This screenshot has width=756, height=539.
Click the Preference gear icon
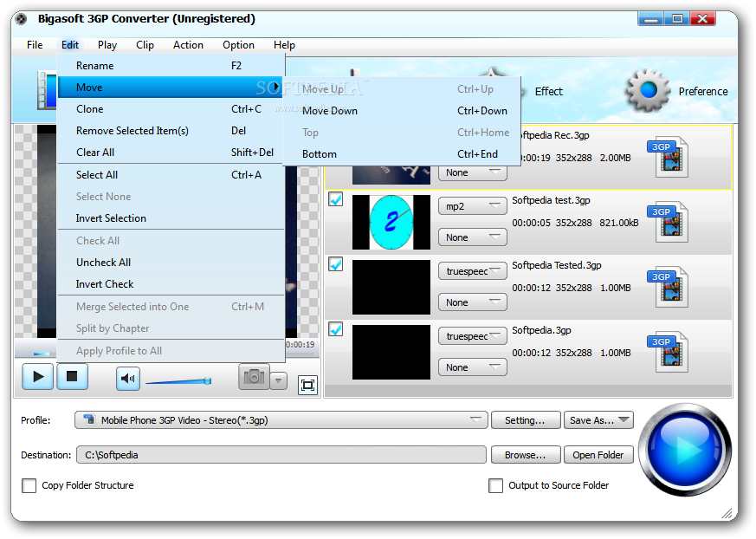point(648,91)
